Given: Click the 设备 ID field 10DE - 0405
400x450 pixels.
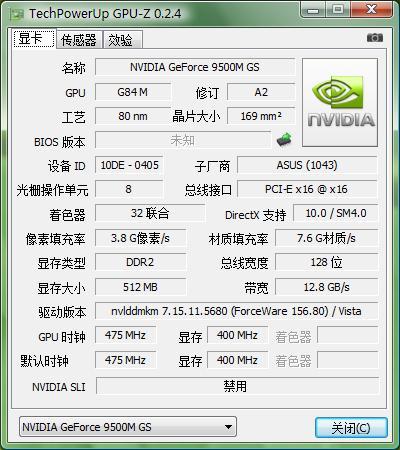Looking at the screenshot, I should click(x=129, y=165).
